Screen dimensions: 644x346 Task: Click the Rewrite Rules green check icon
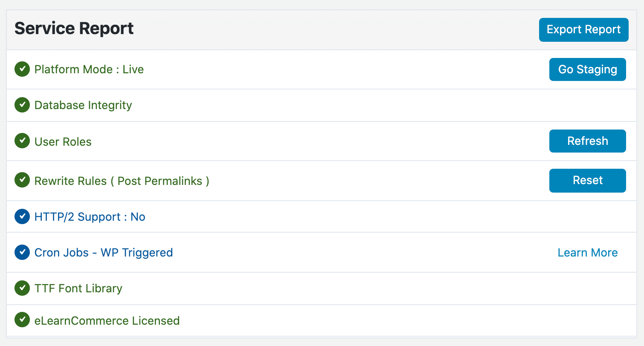pyautogui.click(x=22, y=180)
